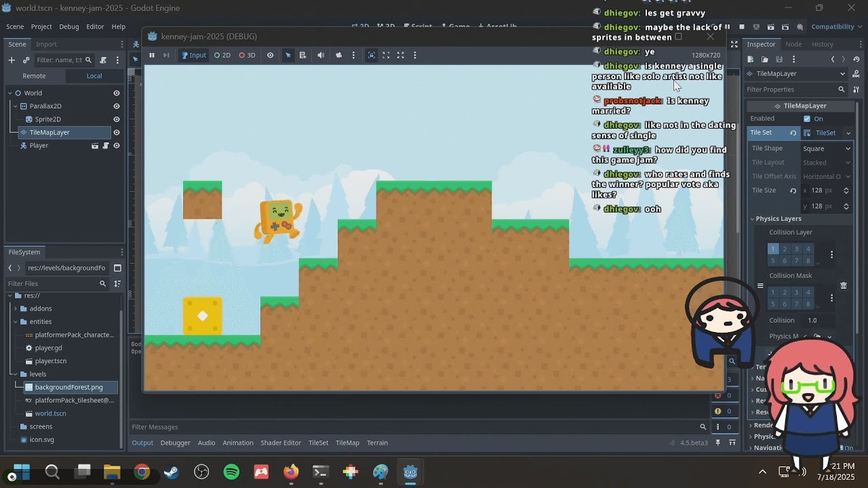
Task: Hide the World node with its eye icon
Action: (x=117, y=93)
